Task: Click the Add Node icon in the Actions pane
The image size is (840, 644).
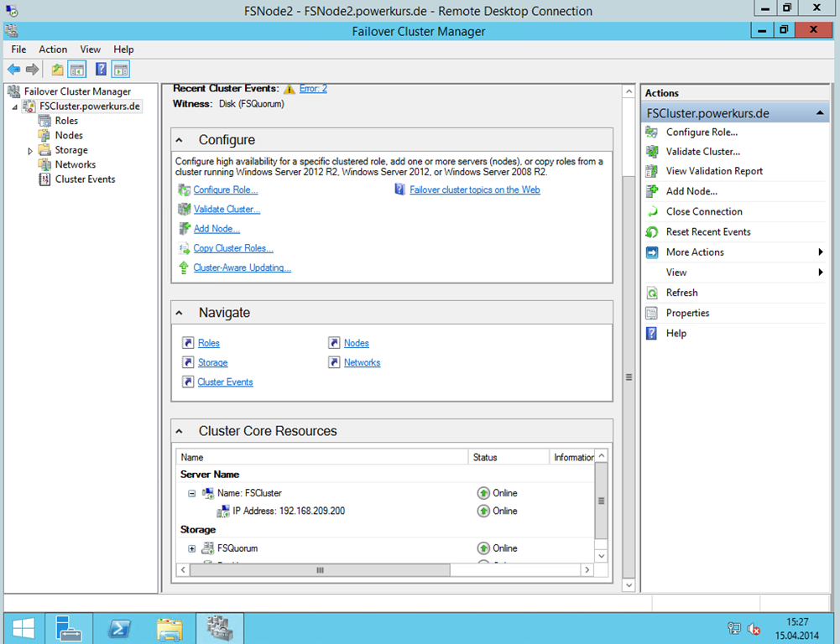Action: coord(652,191)
